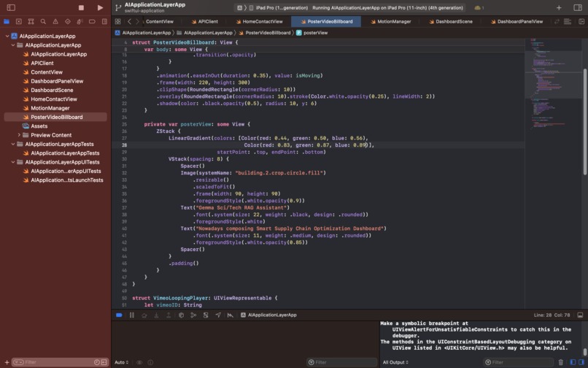Open the iPad Pro run destination selector
This screenshot has width=588, height=368.
[278, 7]
